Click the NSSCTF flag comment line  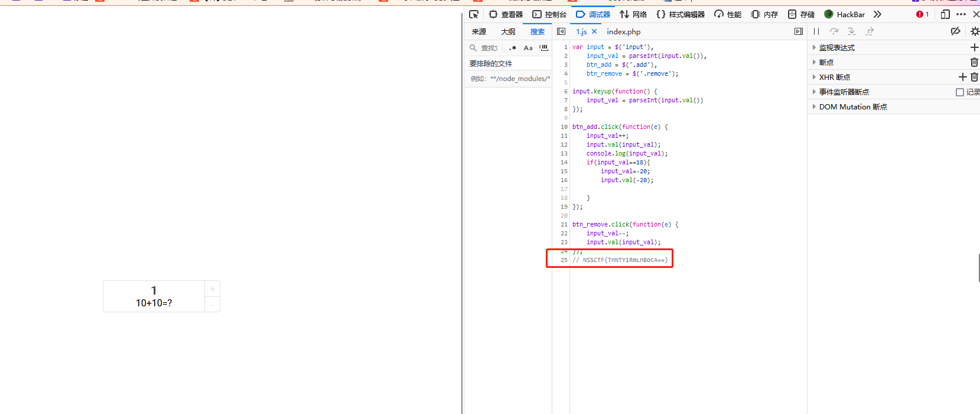620,260
